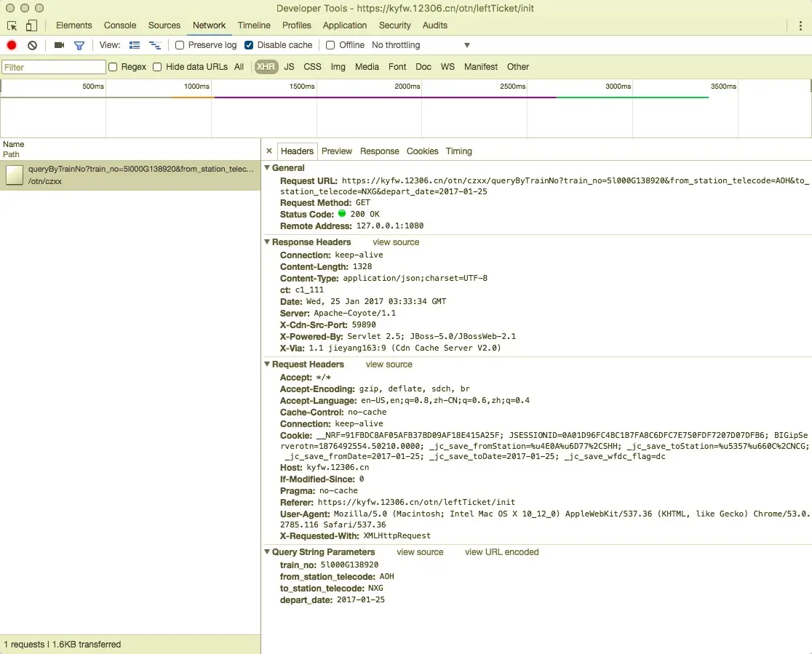Open the Sources panel tab
This screenshot has height=654, width=812.
[x=164, y=25]
